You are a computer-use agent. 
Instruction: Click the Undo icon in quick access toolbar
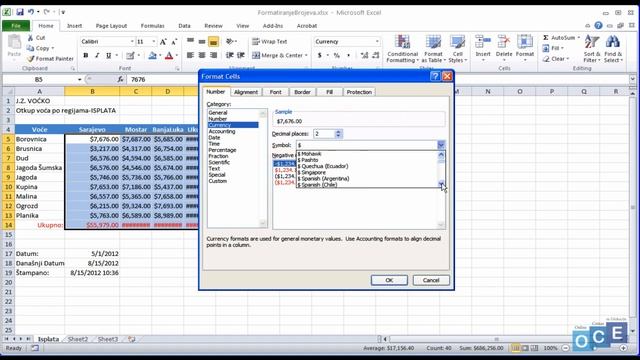[x=31, y=12]
